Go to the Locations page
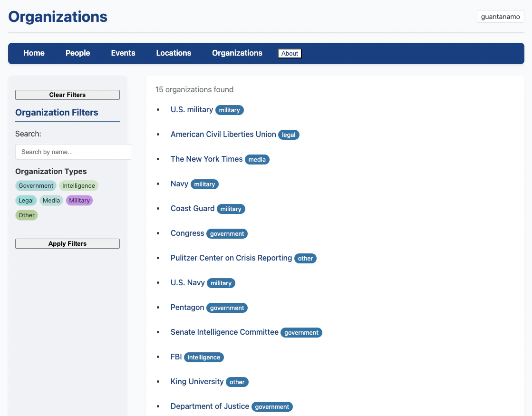This screenshot has height=416, width=532. [174, 53]
